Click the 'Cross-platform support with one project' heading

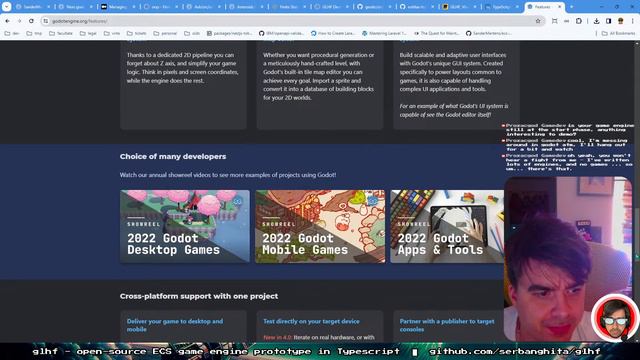pos(199,296)
